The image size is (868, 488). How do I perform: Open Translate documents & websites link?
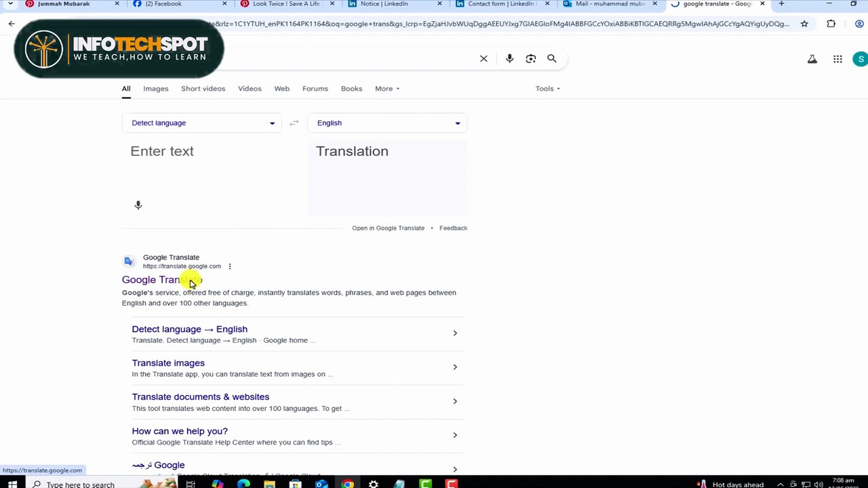click(x=200, y=397)
